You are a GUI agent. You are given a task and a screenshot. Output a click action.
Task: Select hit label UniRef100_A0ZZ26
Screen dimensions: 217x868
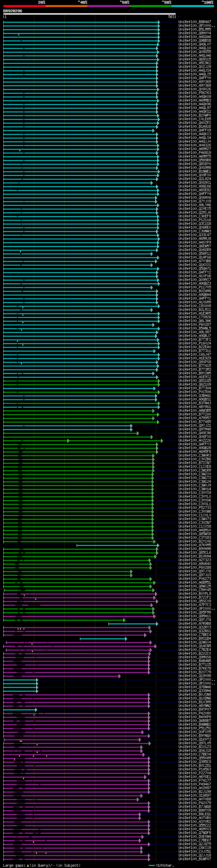195,441
